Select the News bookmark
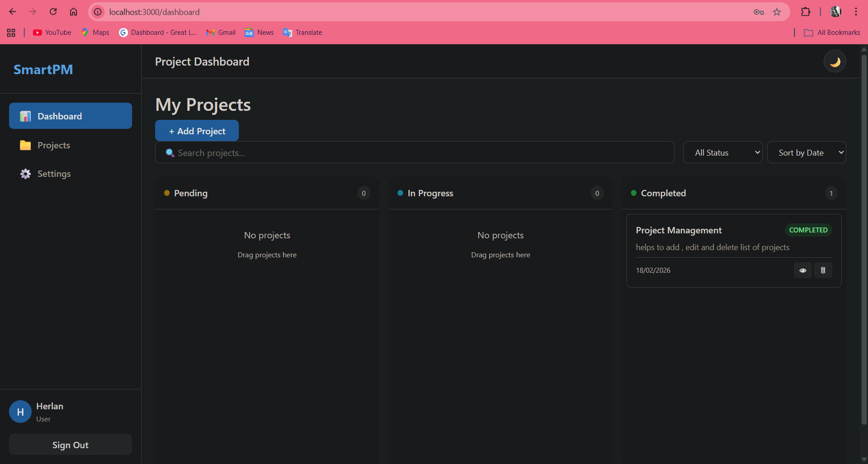The width and height of the screenshot is (868, 464). (259, 32)
